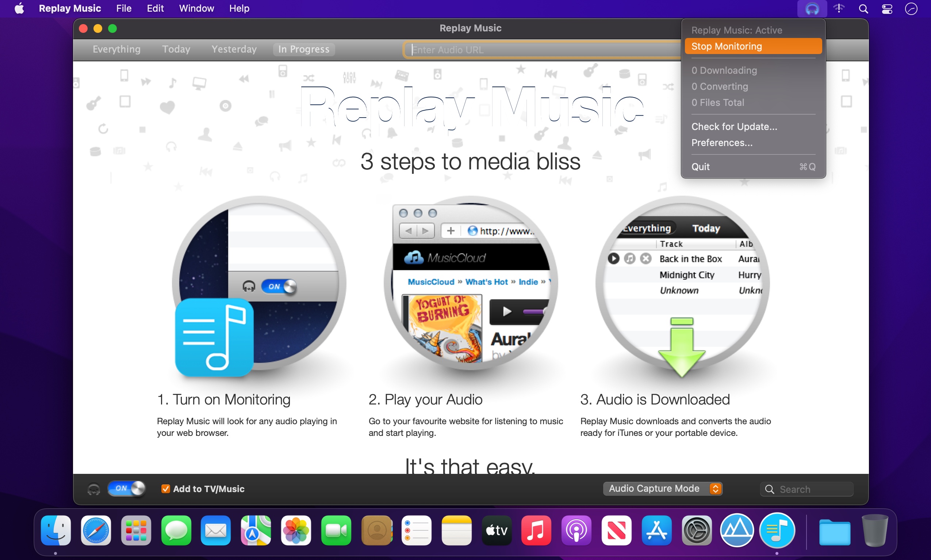
Task: Toggle the Add to TV/Music checkbox
Action: tap(164, 488)
